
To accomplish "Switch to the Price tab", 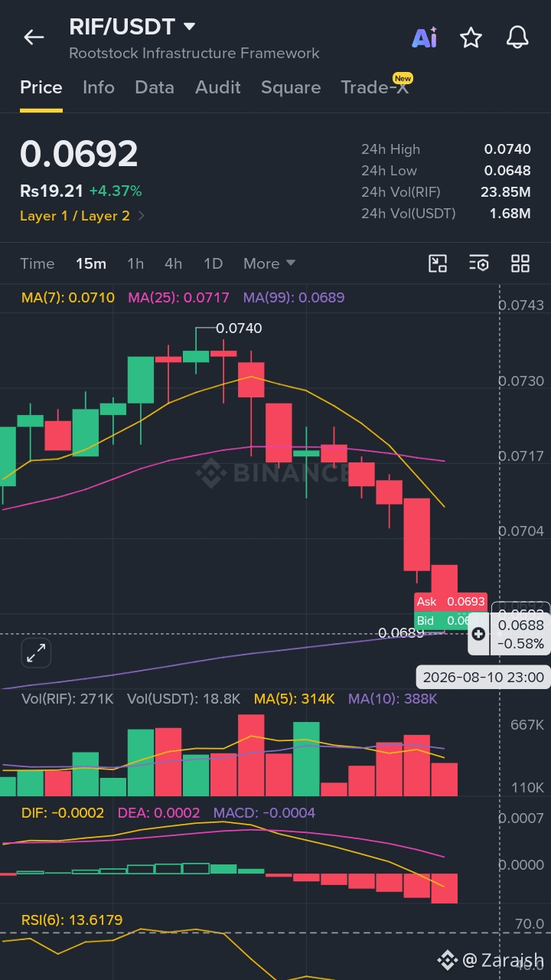I will coord(41,87).
